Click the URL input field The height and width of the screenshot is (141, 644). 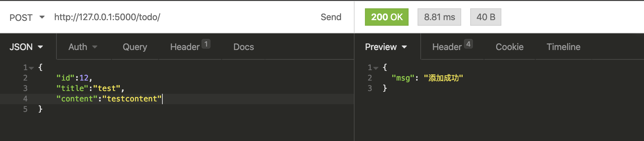(173, 17)
